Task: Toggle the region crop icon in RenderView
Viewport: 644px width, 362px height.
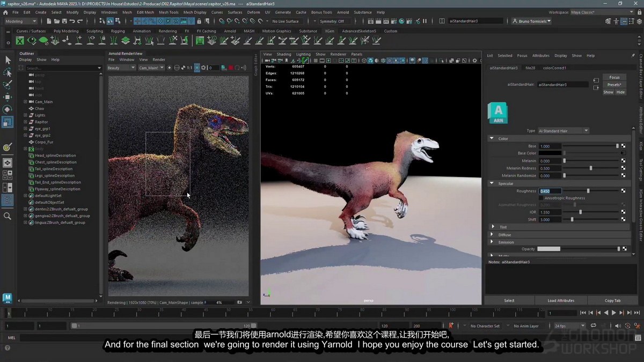Action: [x=197, y=68]
